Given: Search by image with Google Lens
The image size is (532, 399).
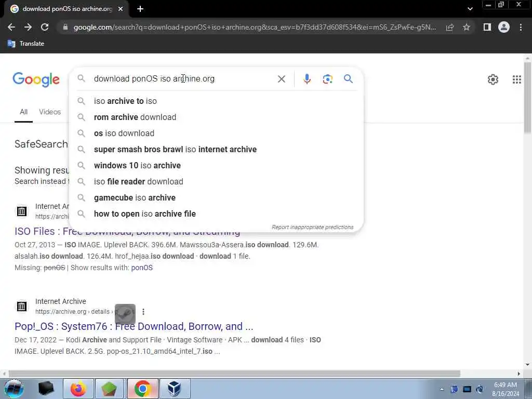Looking at the screenshot, I should [327, 79].
